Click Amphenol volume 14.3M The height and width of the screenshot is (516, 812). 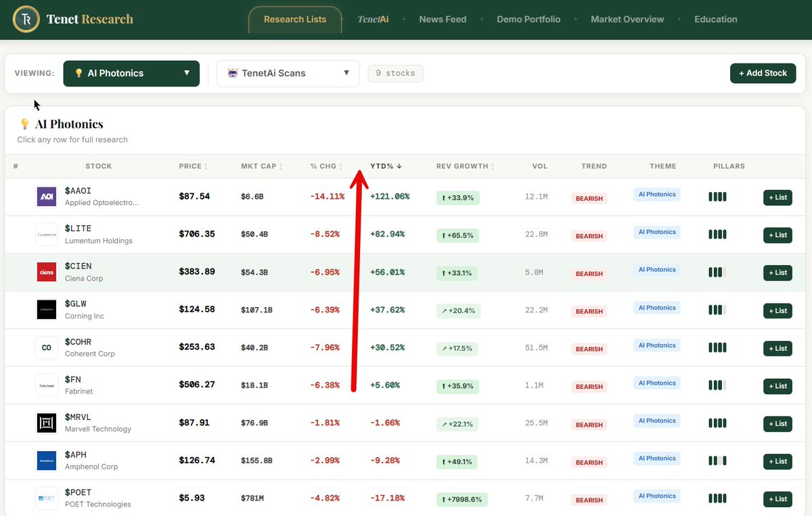click(536, 461)
